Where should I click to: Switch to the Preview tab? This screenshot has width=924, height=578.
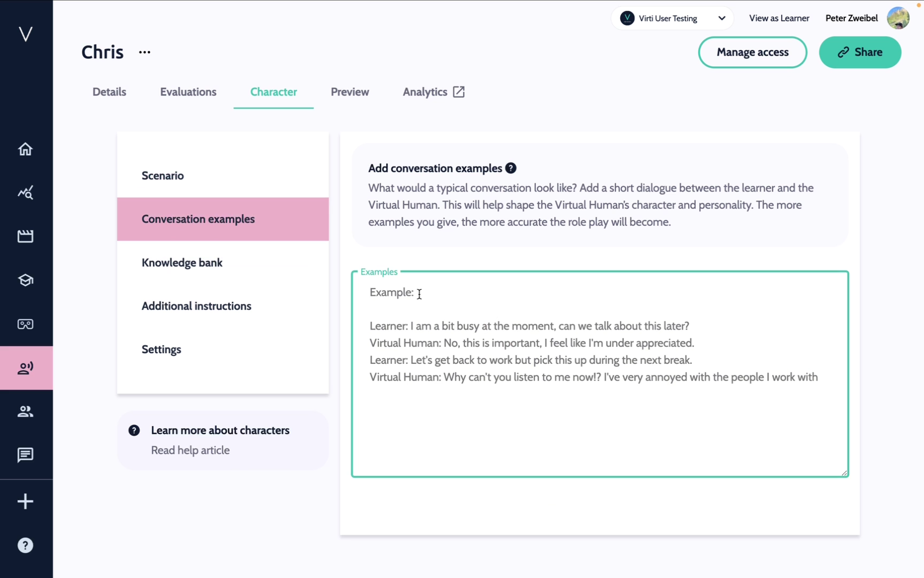pos(350,92)
